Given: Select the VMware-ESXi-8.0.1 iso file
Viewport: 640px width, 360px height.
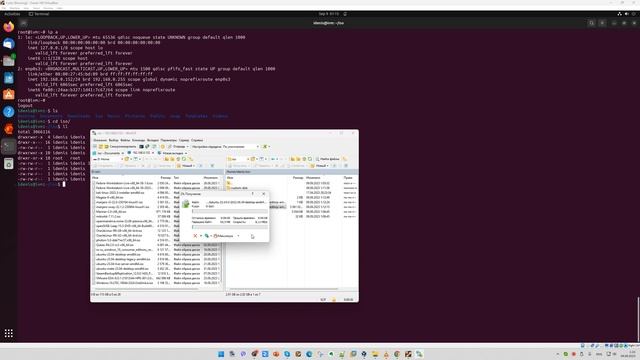Looking at the screenshot, I should pos(124,278).
